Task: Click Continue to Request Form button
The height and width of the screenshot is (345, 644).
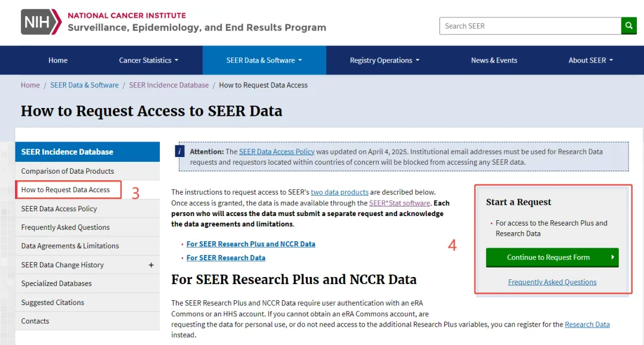Action: [552, 257]
